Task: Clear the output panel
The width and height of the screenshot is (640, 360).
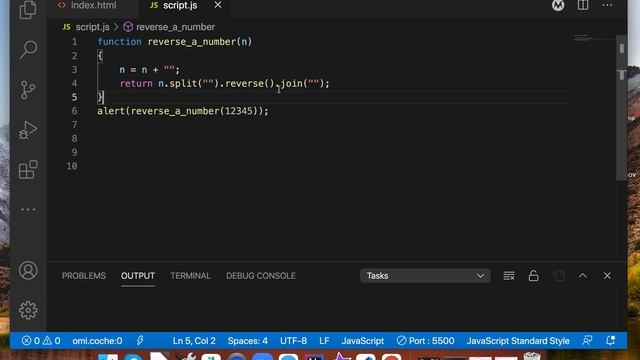Action: coord(509,276)
